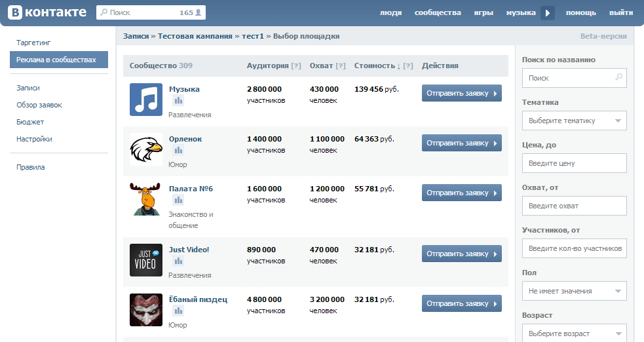Select Реклама в сообществах sidebar tab
Viewport: 644px width, 342px height.
[x=59, y=60]
